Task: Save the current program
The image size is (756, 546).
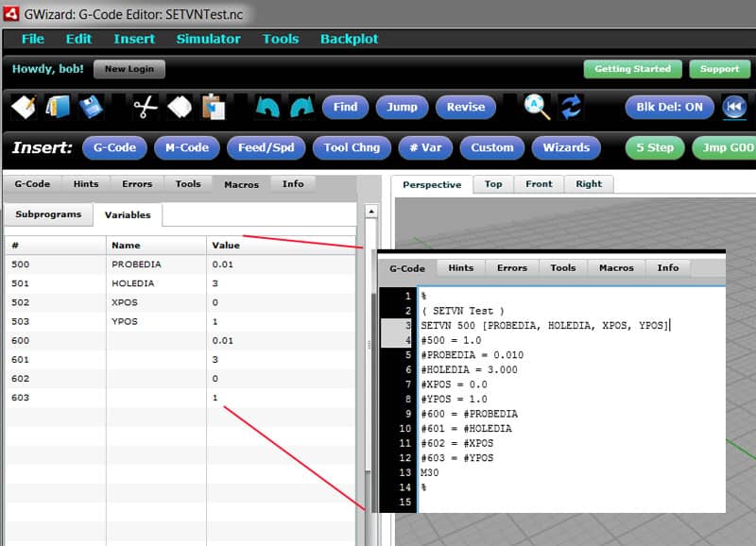Action: pyautogui.click(x=91, y=108)
